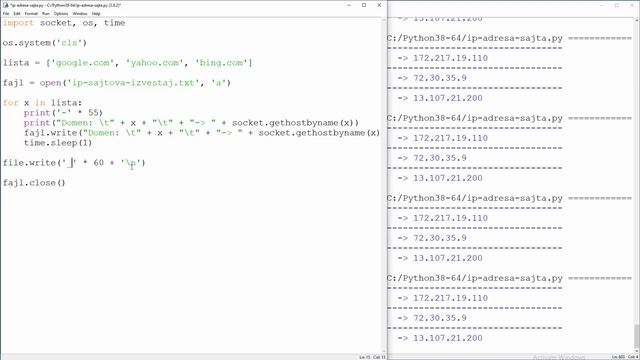Click the editor title 'ip-adresa-sajta.py' text
The height and width of the screenshot is (360, 640).
65,5
